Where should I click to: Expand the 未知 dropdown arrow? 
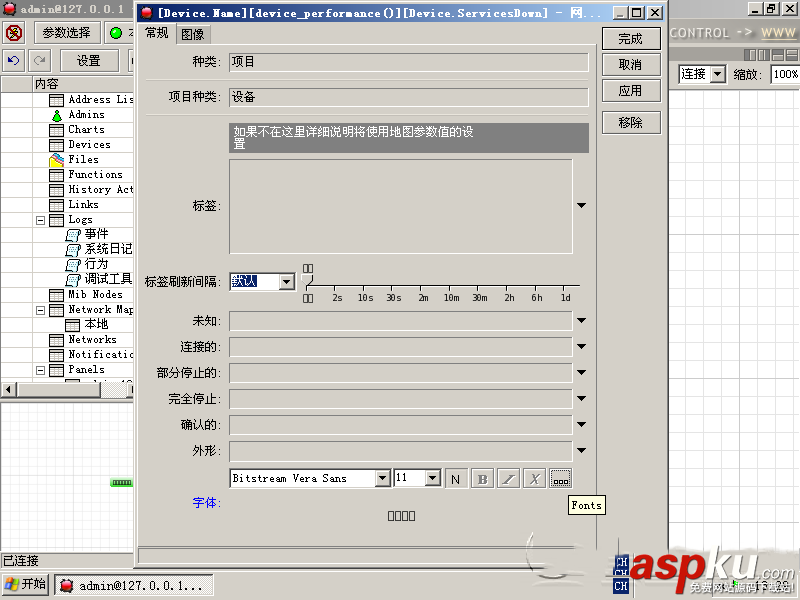[x=582, y=320]
